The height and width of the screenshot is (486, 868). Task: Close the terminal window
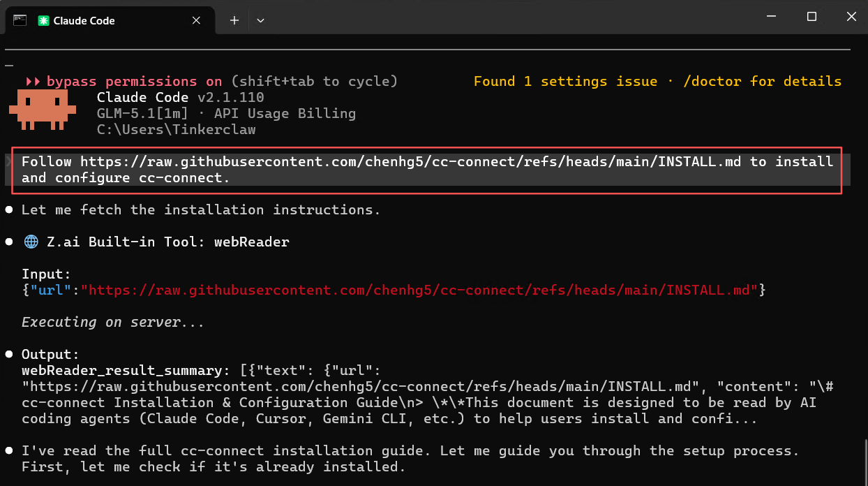click(x=851, y=17)
